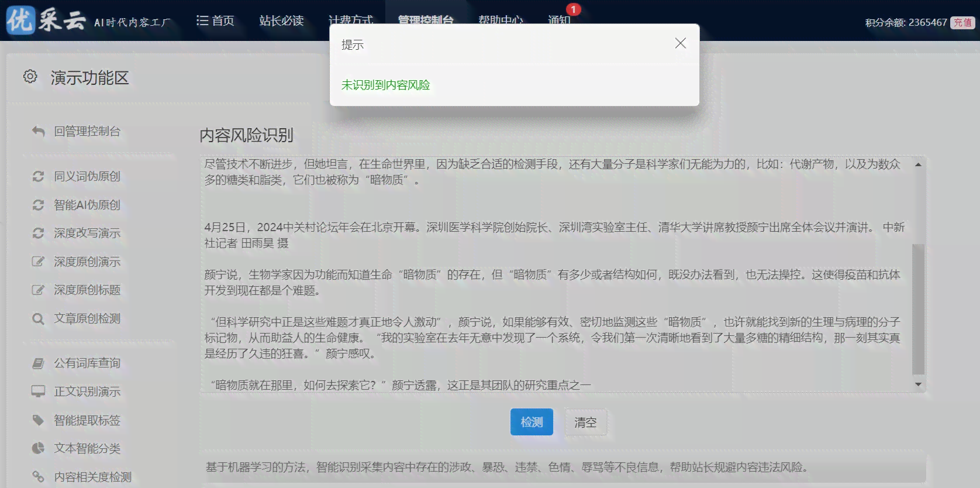Screen dimensions: 980x488
Task: Click the text area scrollbar up arrow
Action: tap(918, 164)
